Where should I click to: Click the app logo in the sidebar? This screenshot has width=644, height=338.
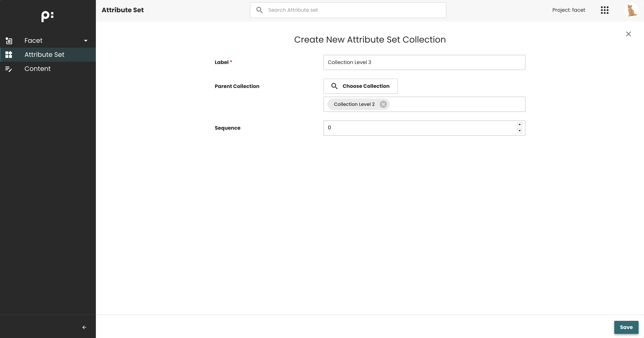[x=48, y=16]
